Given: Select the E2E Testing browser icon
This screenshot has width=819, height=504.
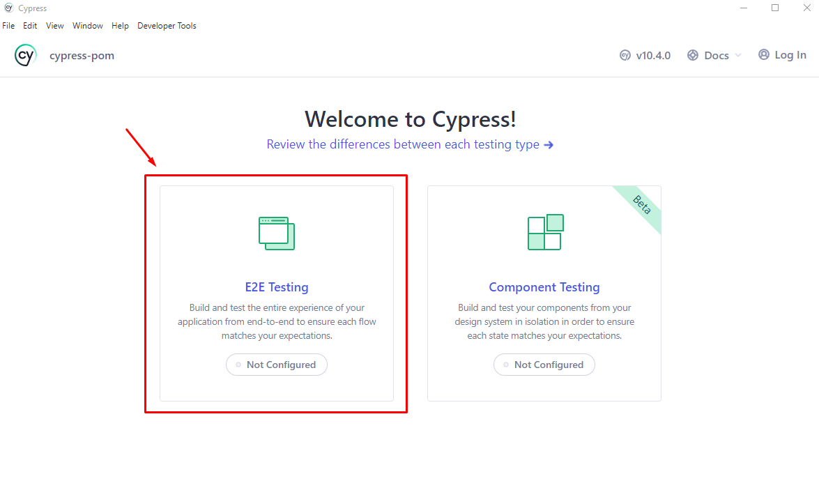Looking at the screenshot, I should [276, 233].
